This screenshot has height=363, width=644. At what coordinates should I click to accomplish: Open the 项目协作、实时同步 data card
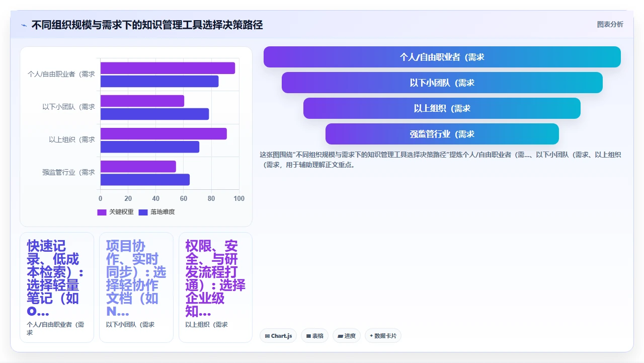136,287
